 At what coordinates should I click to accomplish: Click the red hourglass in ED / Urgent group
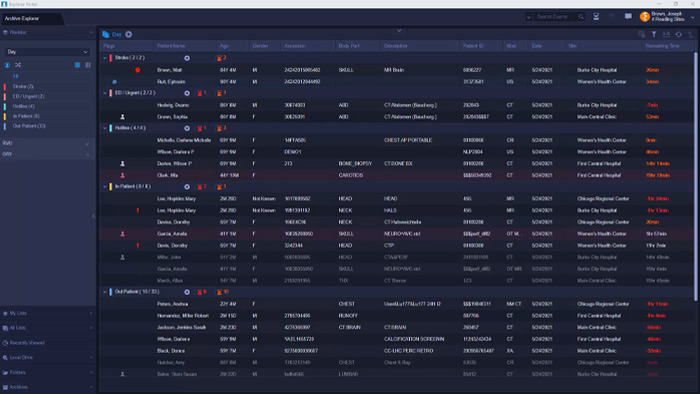[200, 93]
